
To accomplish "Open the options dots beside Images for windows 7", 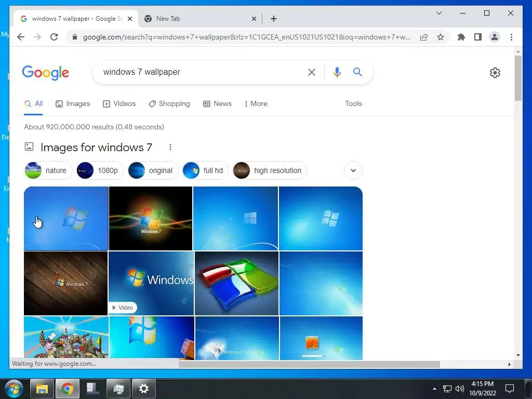I will pyautogui.click(x=170, y=147).
